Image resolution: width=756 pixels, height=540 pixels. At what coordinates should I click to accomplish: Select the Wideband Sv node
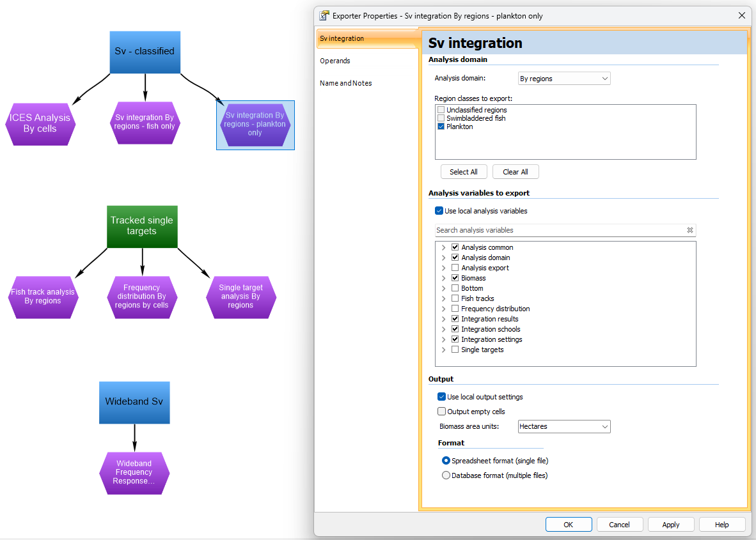click(134, 402)
